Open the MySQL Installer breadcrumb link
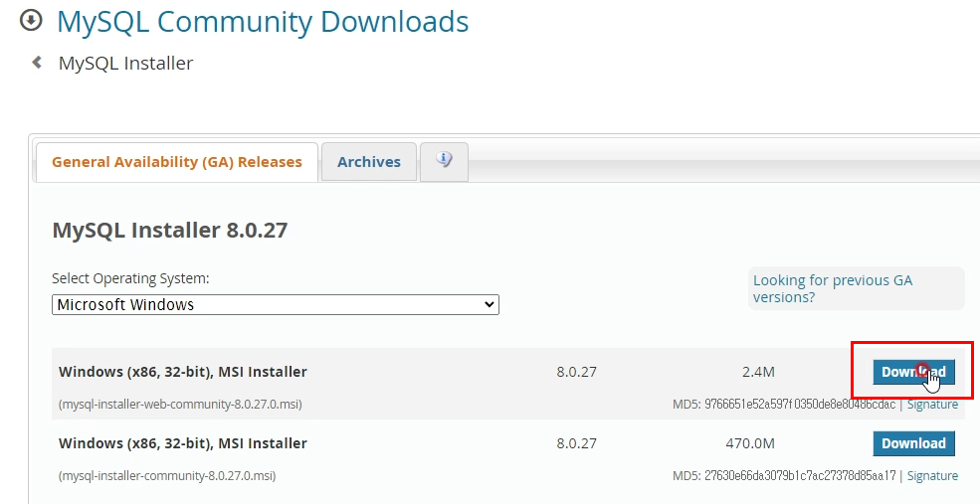Image resolution: width=980 pixels, height=504 pixels. click(125, 63)
